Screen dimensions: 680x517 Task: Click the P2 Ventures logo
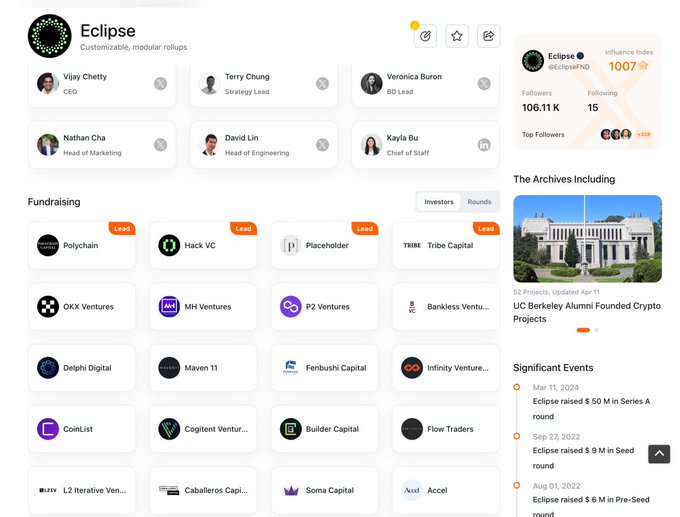(291, 306)
